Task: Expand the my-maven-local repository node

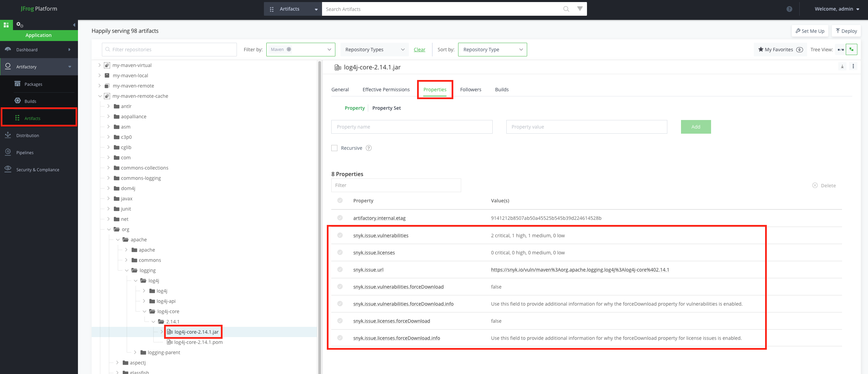Action: pos(99,76)
